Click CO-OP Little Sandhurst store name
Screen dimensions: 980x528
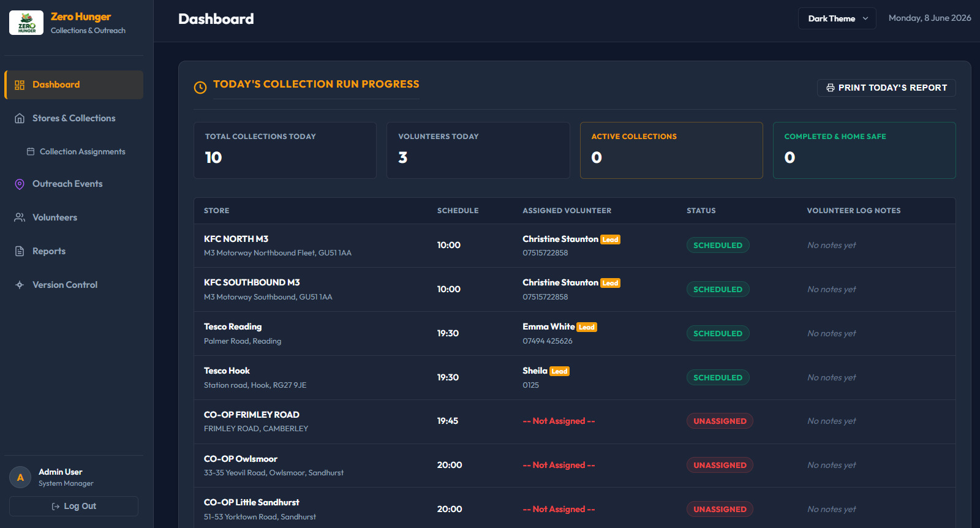coord(252,502)
